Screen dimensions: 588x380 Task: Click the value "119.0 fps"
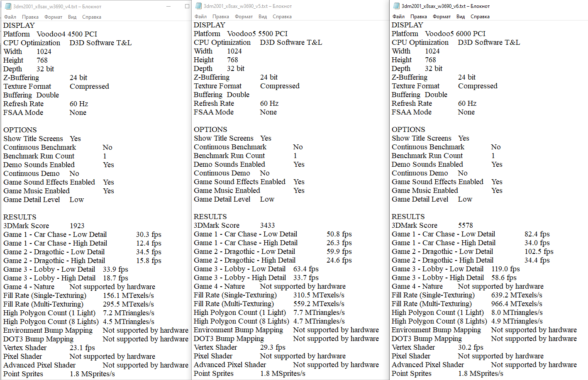tap(506, 269)
